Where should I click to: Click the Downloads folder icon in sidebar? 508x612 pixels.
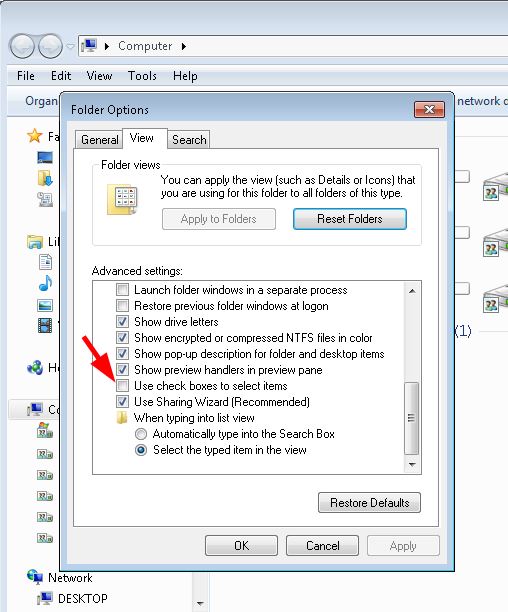point(45,178)
